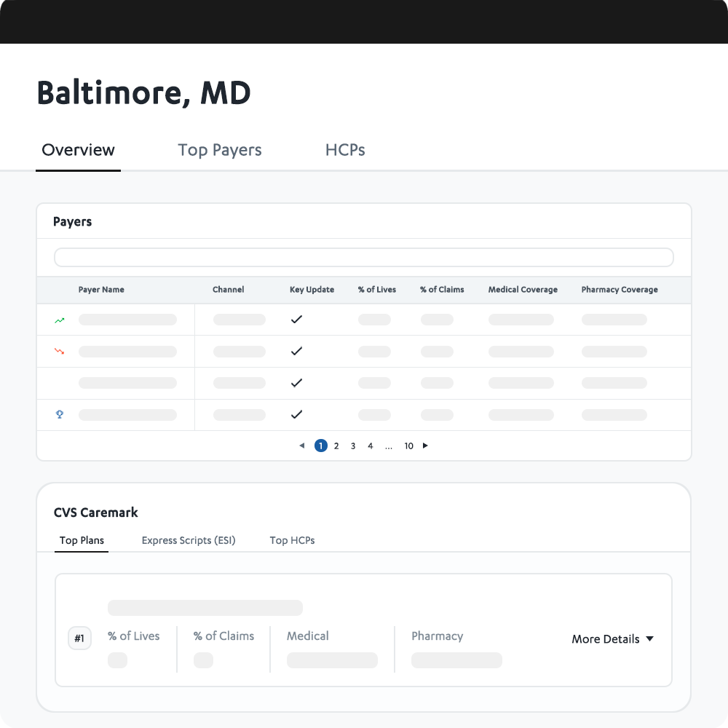This screenshot has width=728, height=728.
Task: Go to previous page with left arrow
Action: click(302, 446)
